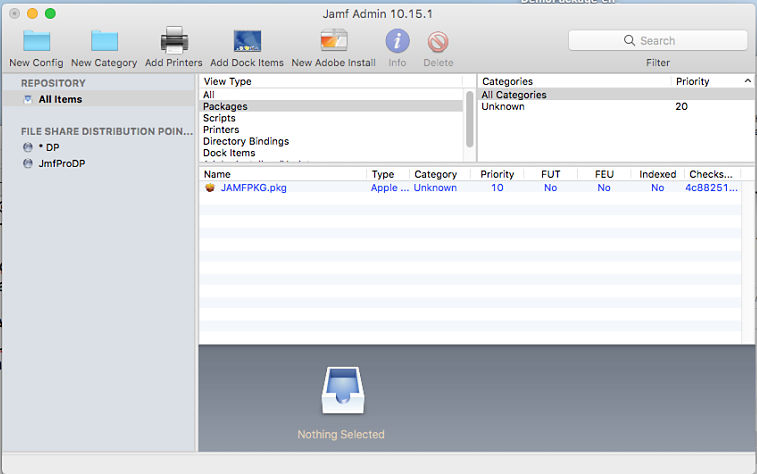The width and height of the screenshot is (757, 474).
Task: Click the Priority sort arrow indicator
Action: click(747, 81)
